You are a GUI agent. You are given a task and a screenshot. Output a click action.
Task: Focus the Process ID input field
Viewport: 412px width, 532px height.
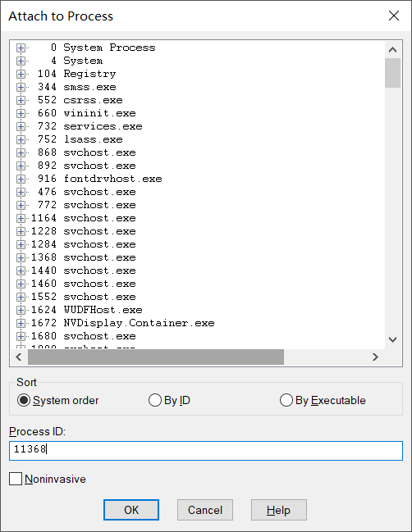point(206,451)
